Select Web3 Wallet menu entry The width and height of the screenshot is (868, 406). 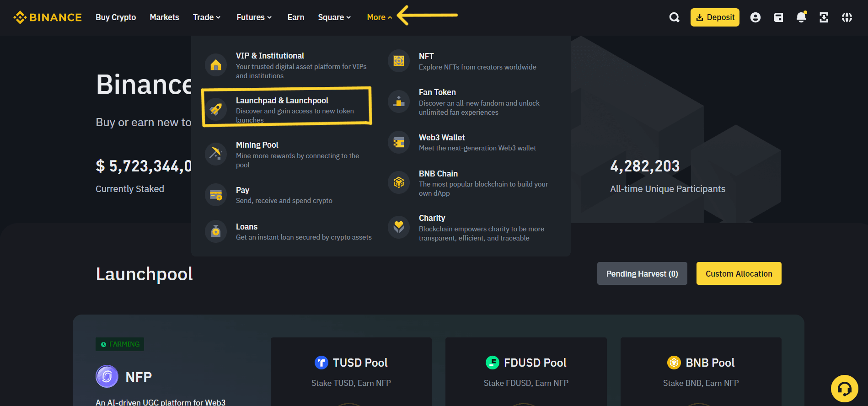(x=471, y=143)
